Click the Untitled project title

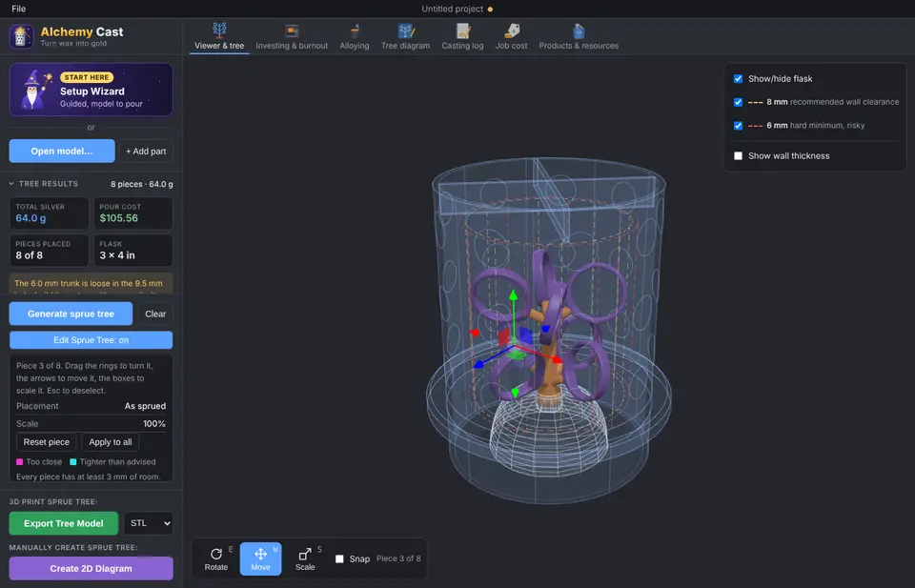[452, 9]
